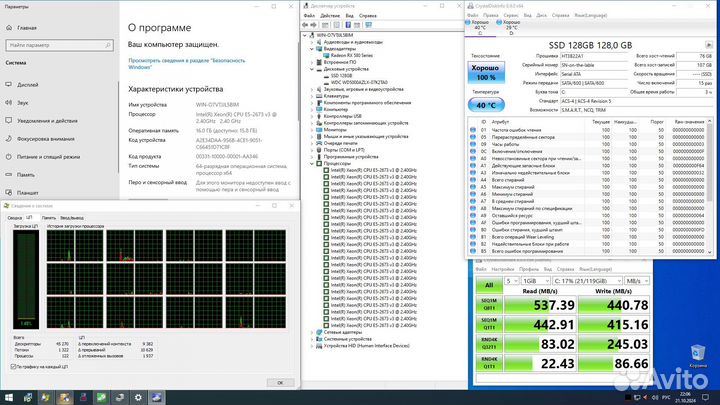The image size is (720, 405).
Task: Click the CPU load meter bar
Action: point(26,279)
